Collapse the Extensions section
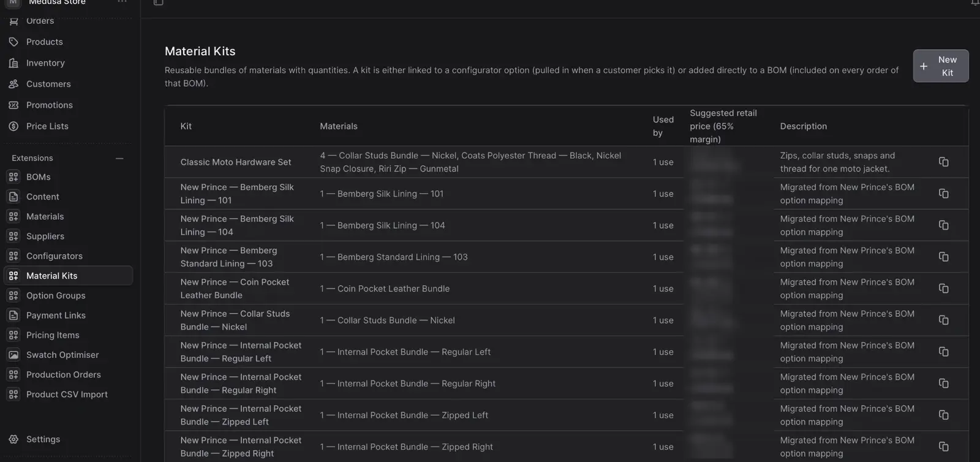This screenshot has width=980, height=462. 119,158
